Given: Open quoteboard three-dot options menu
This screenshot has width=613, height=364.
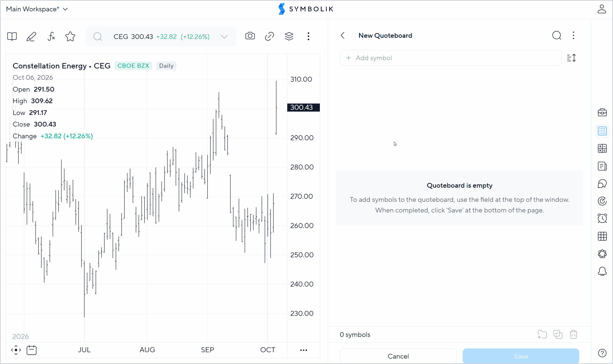Looking at the screenshot, I should (x=574, y=36).
